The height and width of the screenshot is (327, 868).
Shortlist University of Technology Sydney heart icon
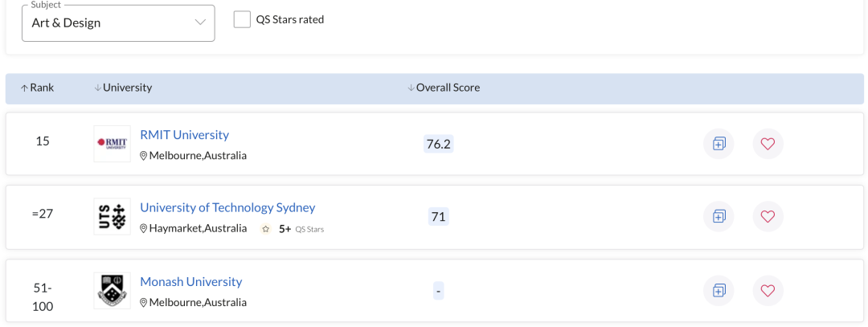click(x=768, y=216)
